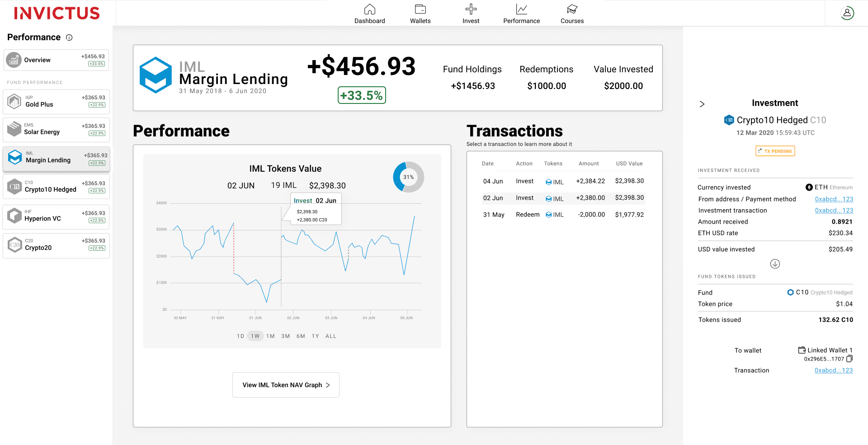This screenshot has width=868, height=445.
Task: Click the USD Value column header
Action: [x=629, y=164]
